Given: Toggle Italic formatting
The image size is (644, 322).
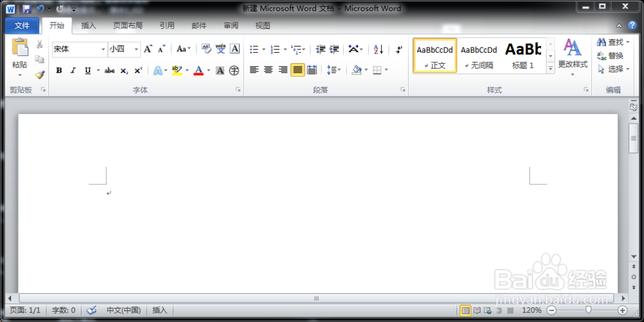Looking at the screenshot, I should (x=73, y=71).
